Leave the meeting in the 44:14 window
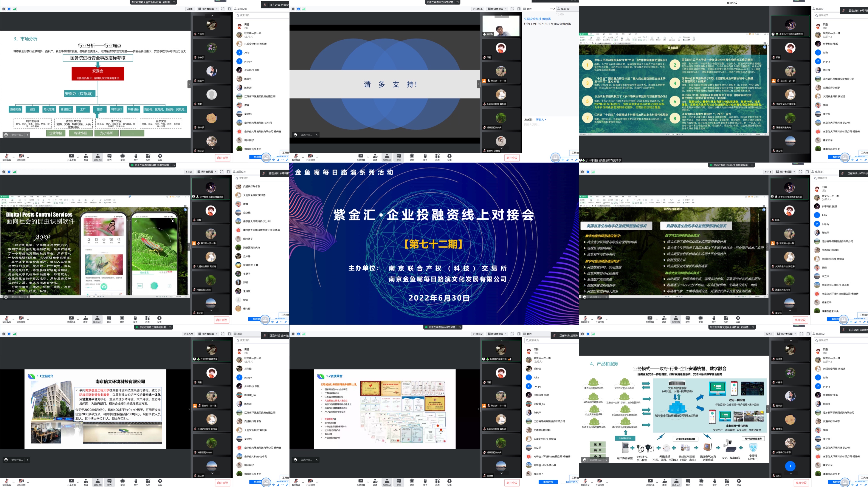Image resolution: width=868 pixels, height=487 pixels. coord(800,320)
